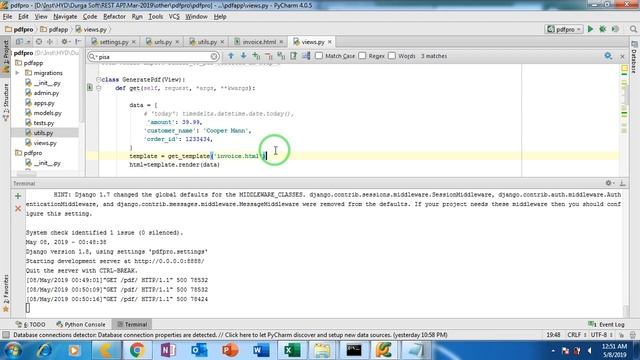Toggle search filter icon in find bar

tap(306, 56)
